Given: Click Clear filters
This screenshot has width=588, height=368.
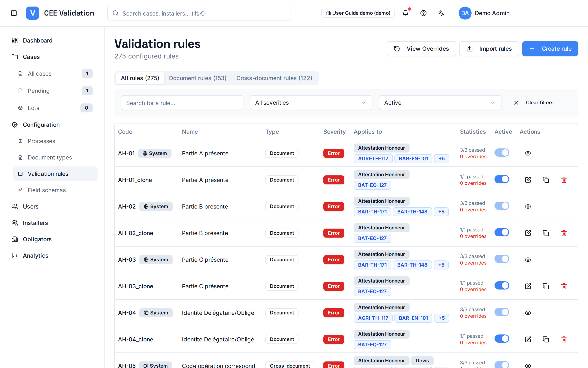Looking at the screenshot, I should 533,103.
